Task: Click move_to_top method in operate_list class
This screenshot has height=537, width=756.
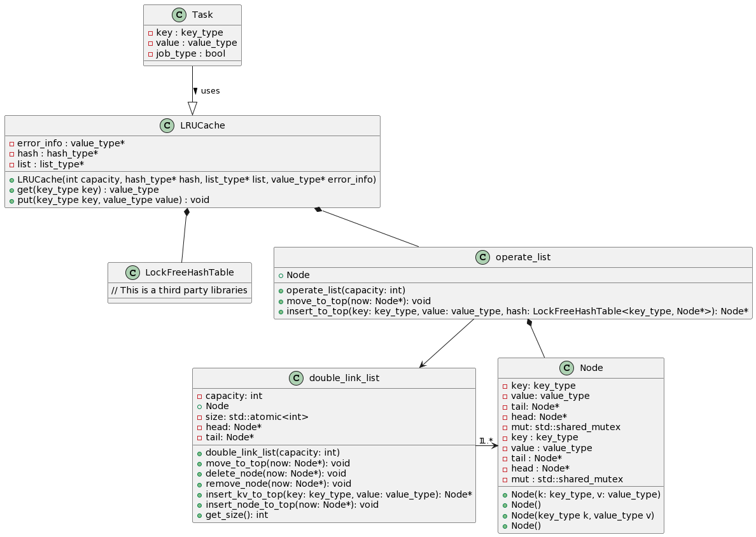Action: click(x=359, y=302)
